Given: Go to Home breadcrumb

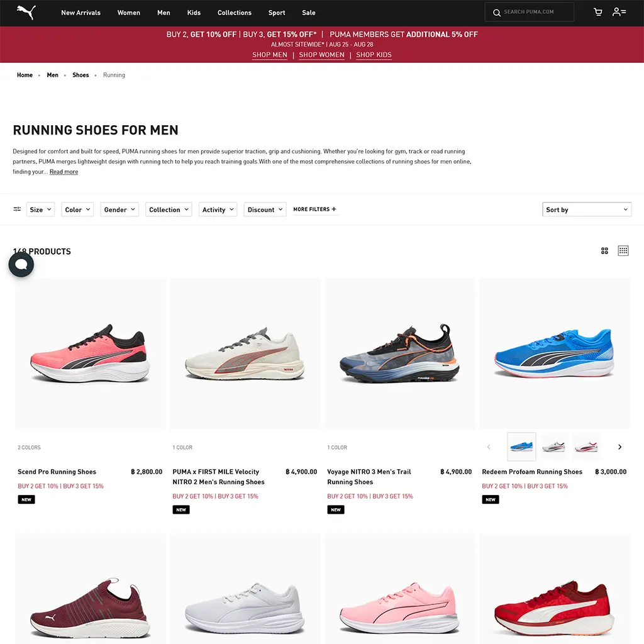Looking at the screenshot, I should [25, 75].
